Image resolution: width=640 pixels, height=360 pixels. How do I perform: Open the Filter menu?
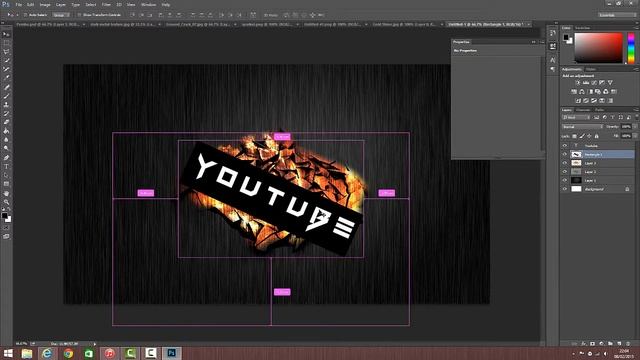106,4
